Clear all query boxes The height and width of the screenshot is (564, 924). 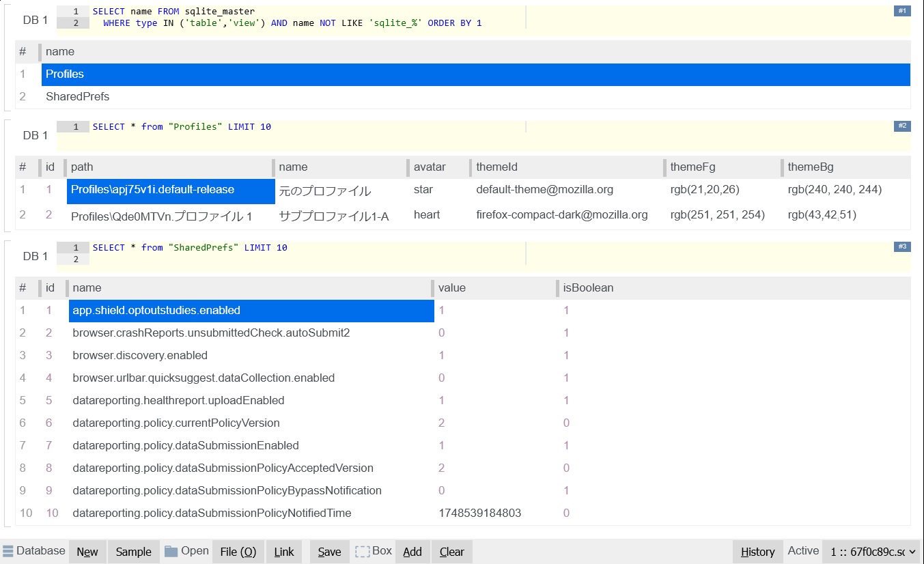[x=451, y=552]
